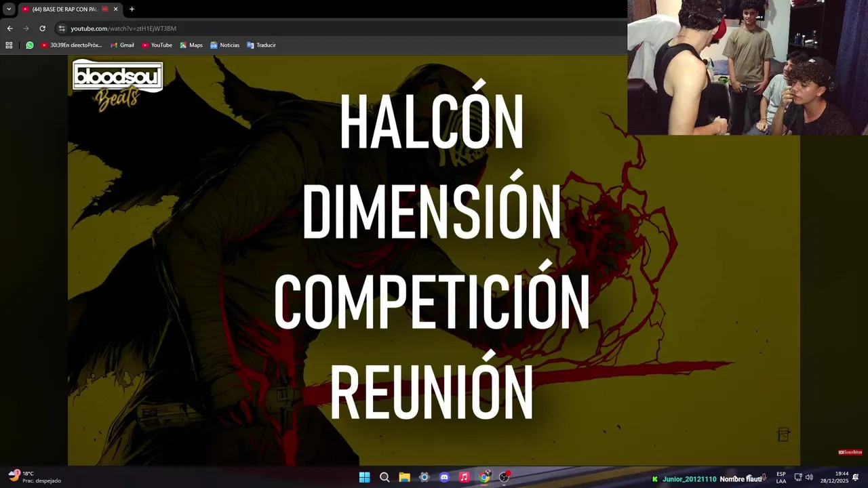
Task: Open Discord from the taskbar
Action: [444, 477]
